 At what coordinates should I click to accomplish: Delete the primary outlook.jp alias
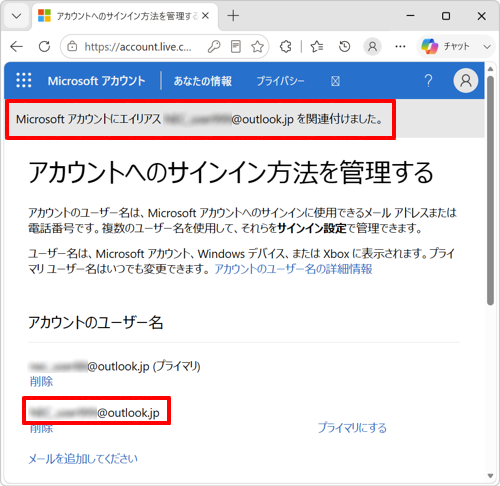(41, 381)
